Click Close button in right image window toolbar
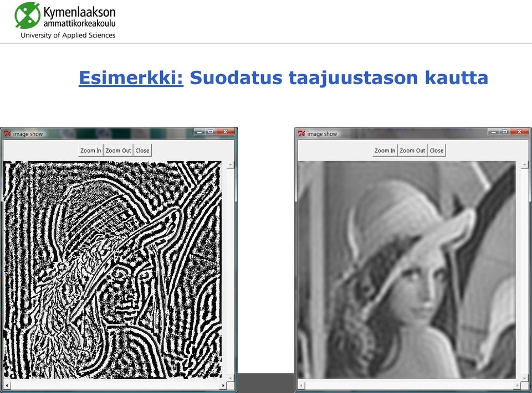 (x=436, y=151)
